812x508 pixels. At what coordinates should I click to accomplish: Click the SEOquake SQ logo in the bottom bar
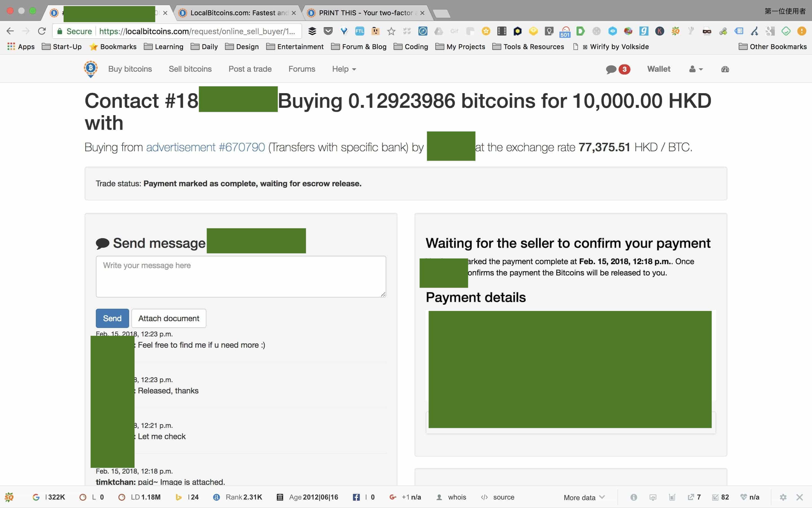[x=9, y=497]
